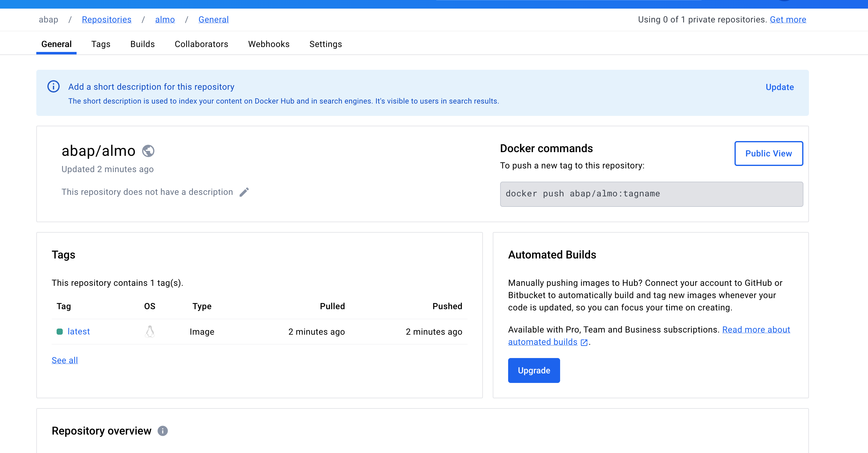Click the Upgrade button
Screen dimensions: 868x453
click(534, 371)
